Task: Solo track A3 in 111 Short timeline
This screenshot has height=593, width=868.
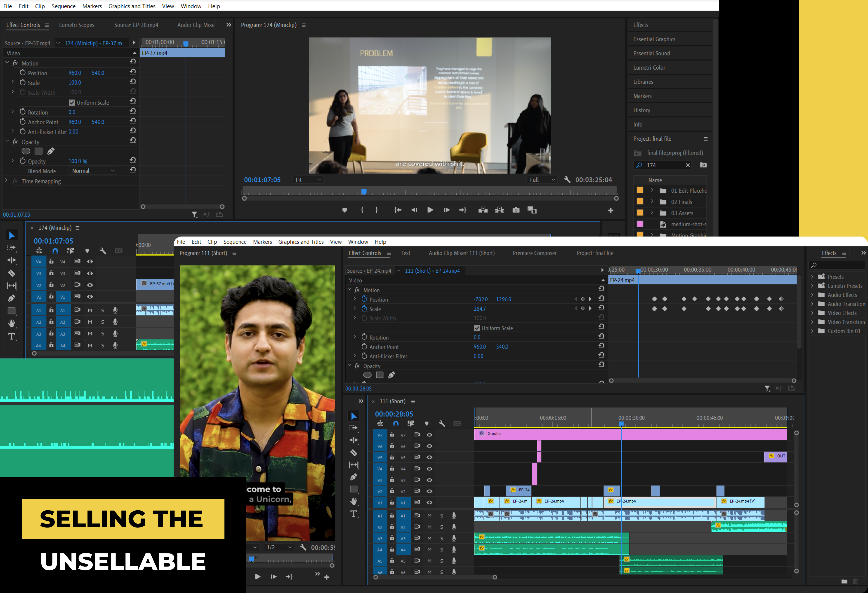Action: coord(441,539)
